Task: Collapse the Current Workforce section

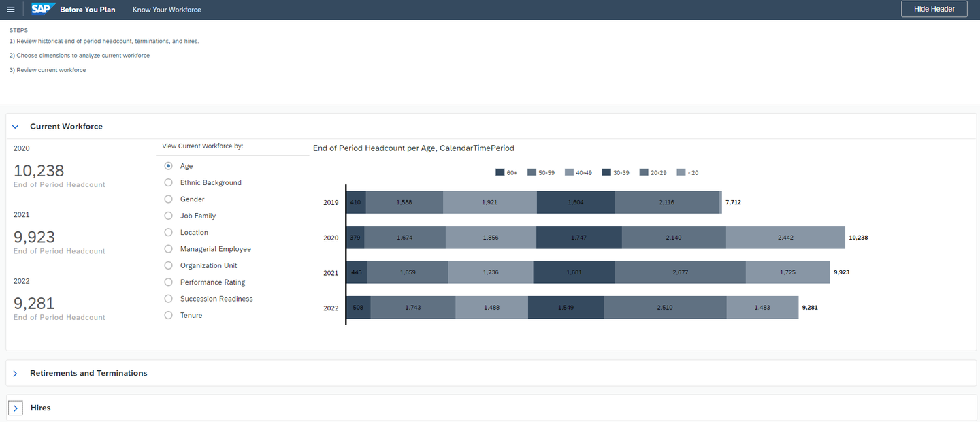Action: point(16,127)
